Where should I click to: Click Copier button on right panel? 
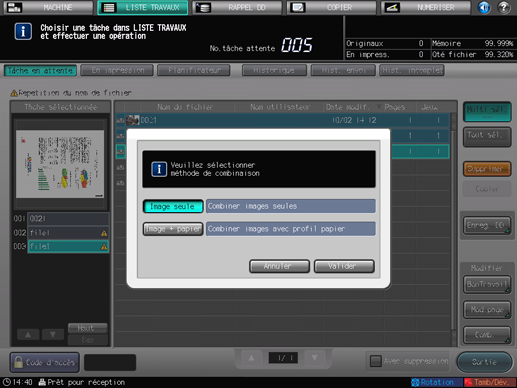(x=487, y=189)
